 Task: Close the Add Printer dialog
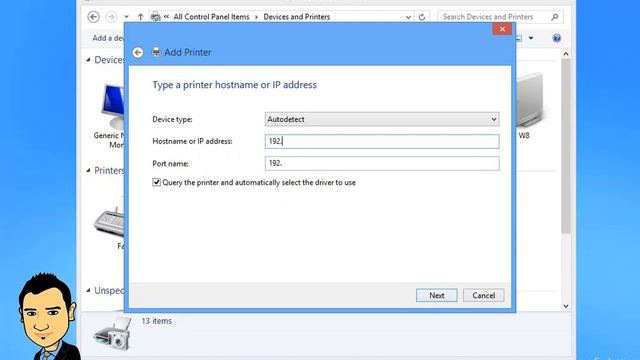click(502, 29)
